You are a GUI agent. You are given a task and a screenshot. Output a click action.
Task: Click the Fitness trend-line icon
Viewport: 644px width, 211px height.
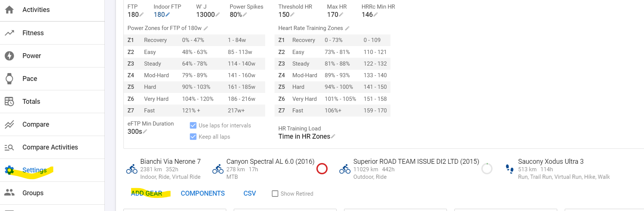tap(9, 33)
